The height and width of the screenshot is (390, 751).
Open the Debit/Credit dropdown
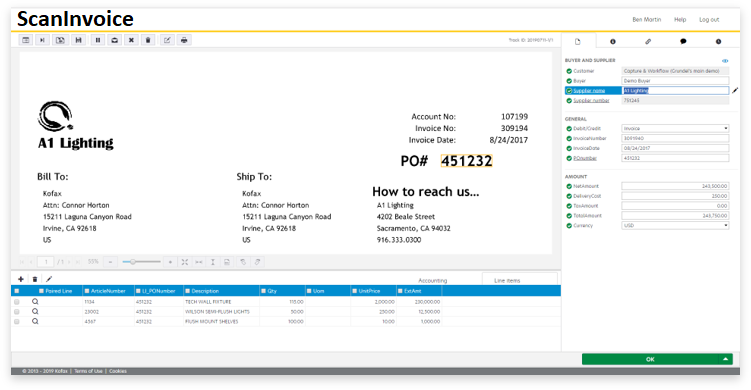675,128
